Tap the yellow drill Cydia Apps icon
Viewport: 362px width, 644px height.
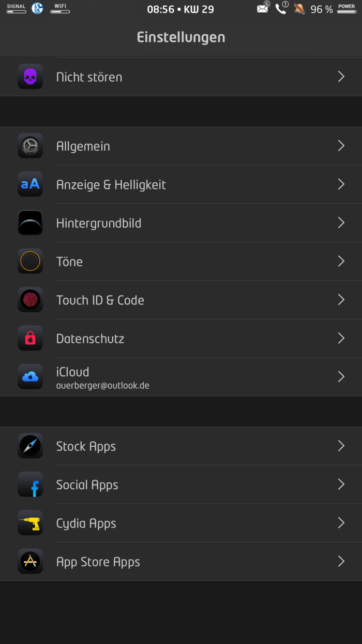point(30,523)
